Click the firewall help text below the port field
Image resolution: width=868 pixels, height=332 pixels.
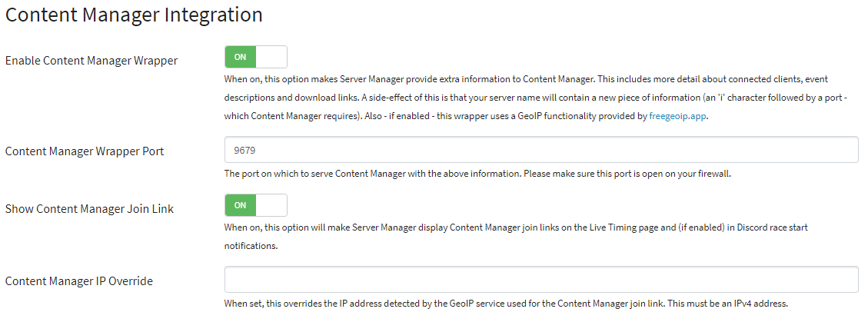point(477,174)
